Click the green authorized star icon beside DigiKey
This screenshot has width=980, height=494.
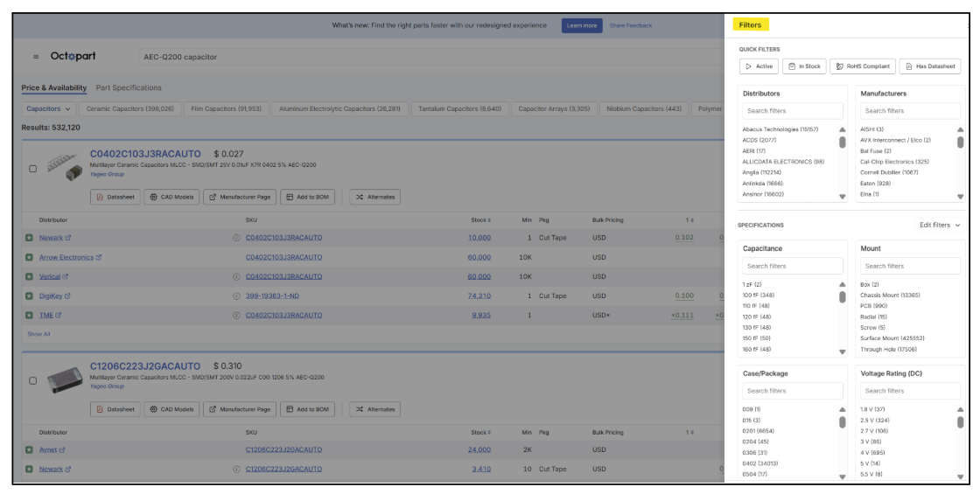pos(29,296)
